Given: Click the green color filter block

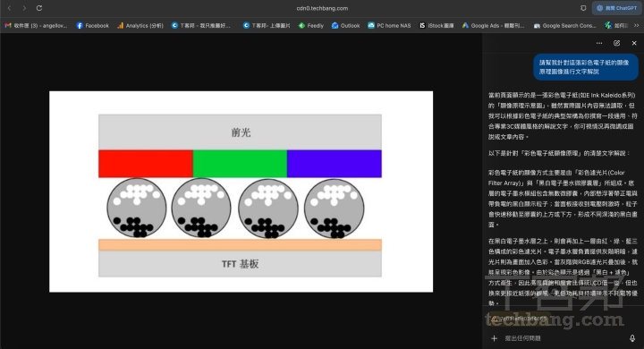Looking at the screenshot, I should [x=240, y=164].
